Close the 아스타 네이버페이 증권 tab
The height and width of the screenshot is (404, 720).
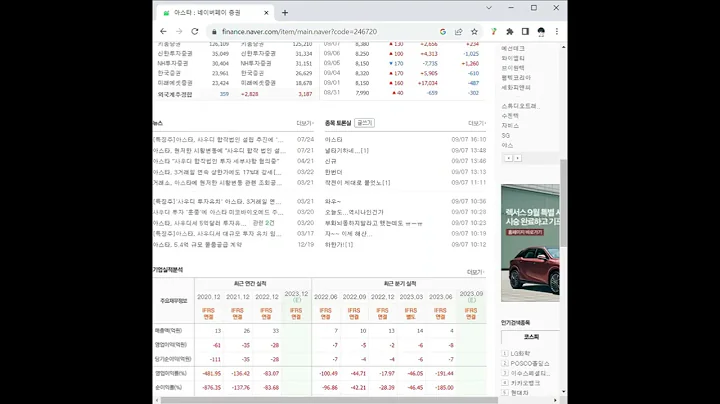(266, 13)
